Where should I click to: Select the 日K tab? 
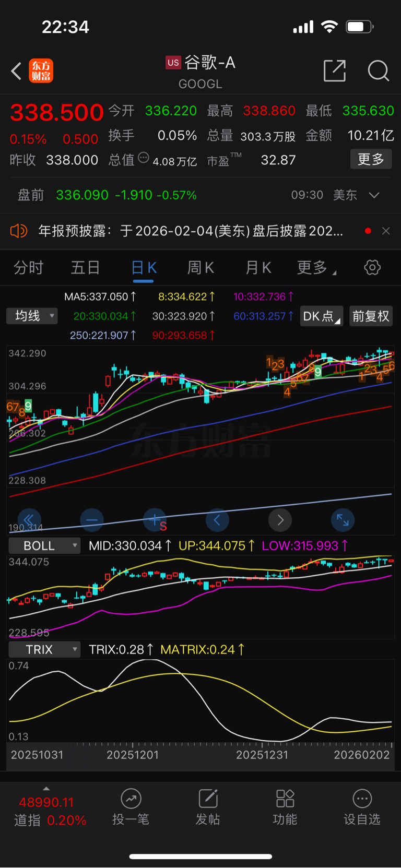[144, 268]
